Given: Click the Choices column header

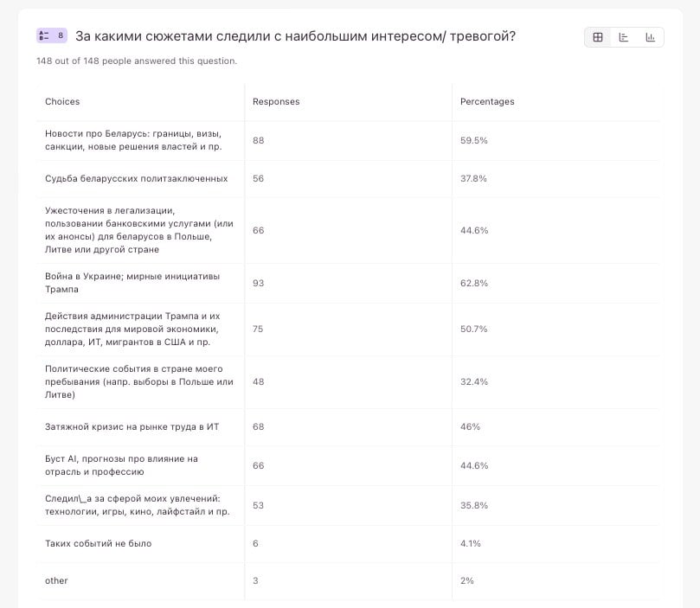Looking at the screenshot, I should (62, 102).
